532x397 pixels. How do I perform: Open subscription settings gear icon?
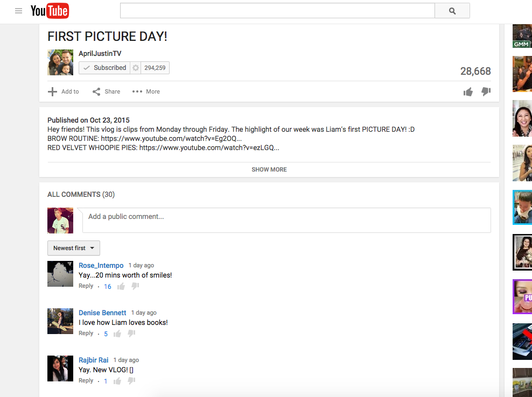click(136, 68)
